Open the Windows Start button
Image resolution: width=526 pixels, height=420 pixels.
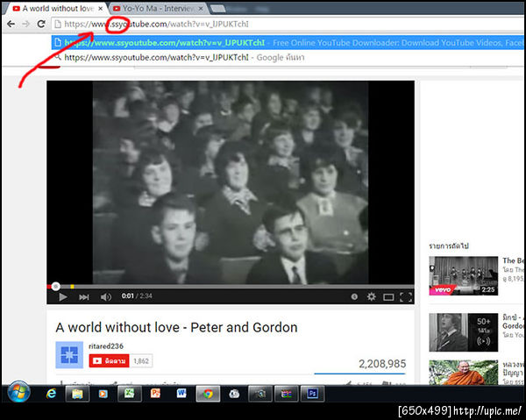pyautogui.click(x=18, y=392)
